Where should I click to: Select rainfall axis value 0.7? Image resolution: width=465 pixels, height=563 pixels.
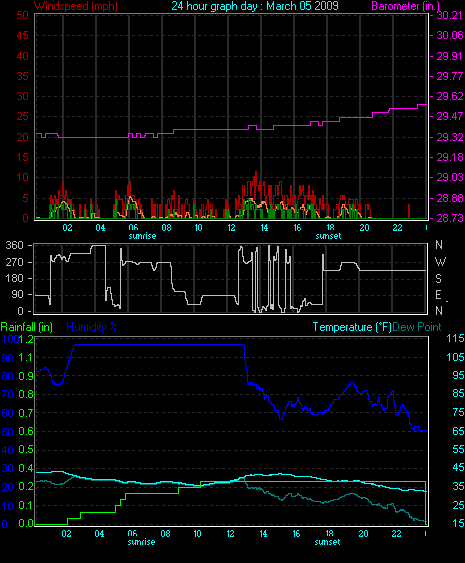pyautogui.click(x=25, y=413)
